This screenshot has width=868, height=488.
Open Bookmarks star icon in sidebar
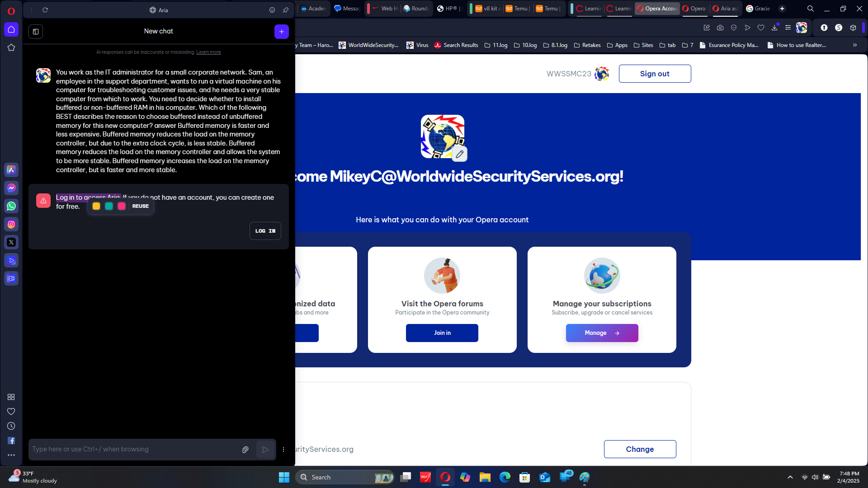[11, 47]
